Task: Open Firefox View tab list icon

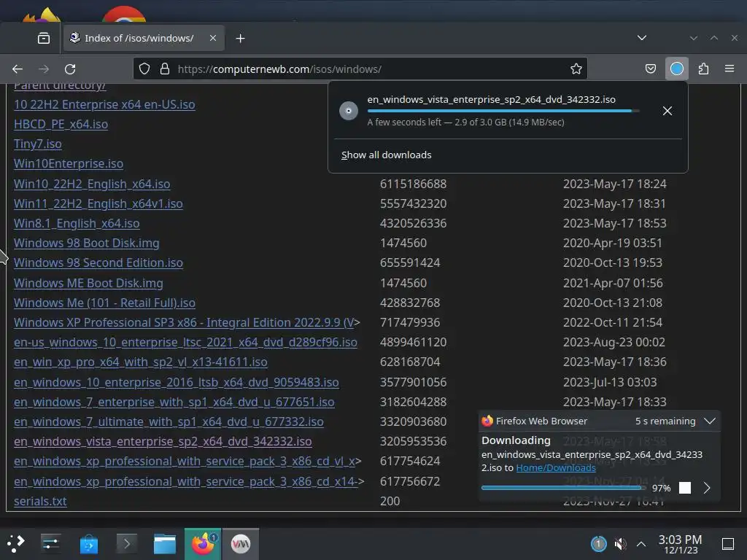Action: pyautogui.click(x=43, y=38)
